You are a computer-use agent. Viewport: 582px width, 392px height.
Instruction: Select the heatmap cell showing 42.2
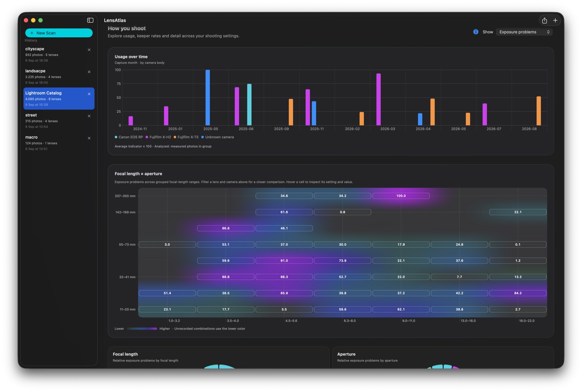pos(459,293)
